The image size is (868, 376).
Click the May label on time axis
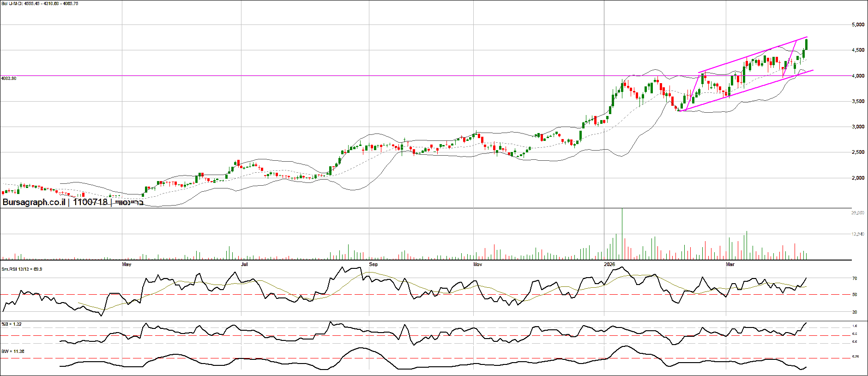coord(127,264)
